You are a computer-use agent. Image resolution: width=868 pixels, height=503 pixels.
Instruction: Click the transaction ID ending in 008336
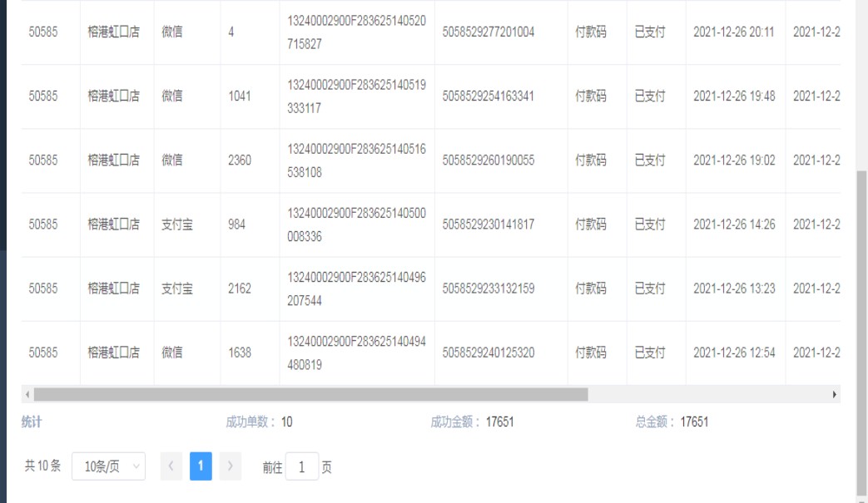[356, 224]
